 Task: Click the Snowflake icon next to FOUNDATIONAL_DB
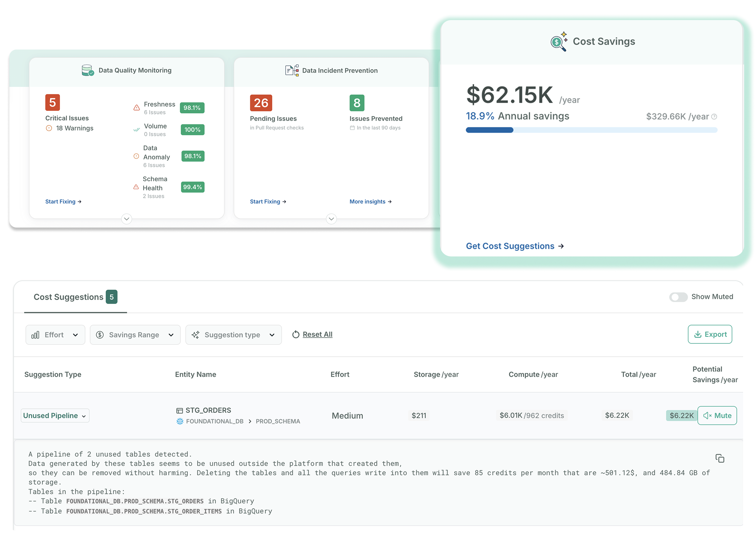(180, 421)
